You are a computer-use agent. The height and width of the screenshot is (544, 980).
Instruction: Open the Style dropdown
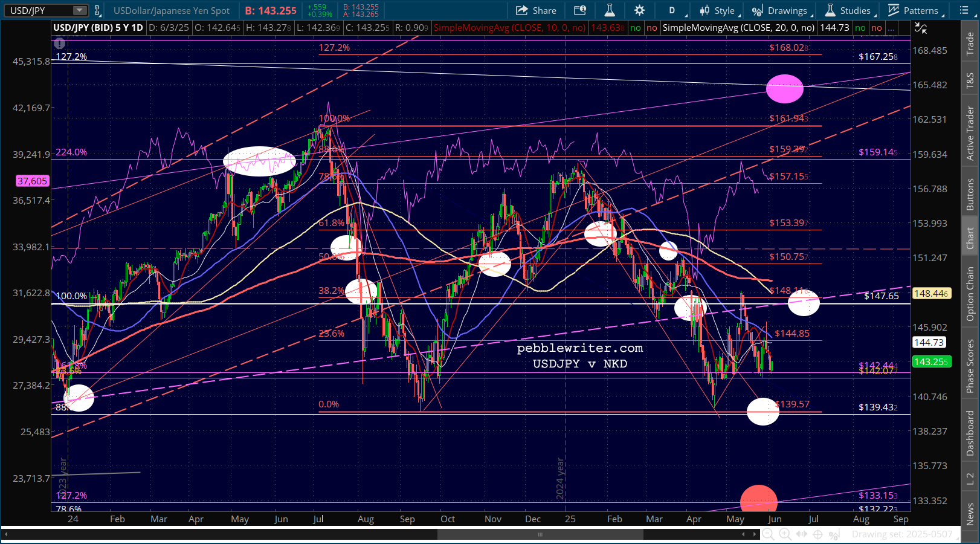718,10
